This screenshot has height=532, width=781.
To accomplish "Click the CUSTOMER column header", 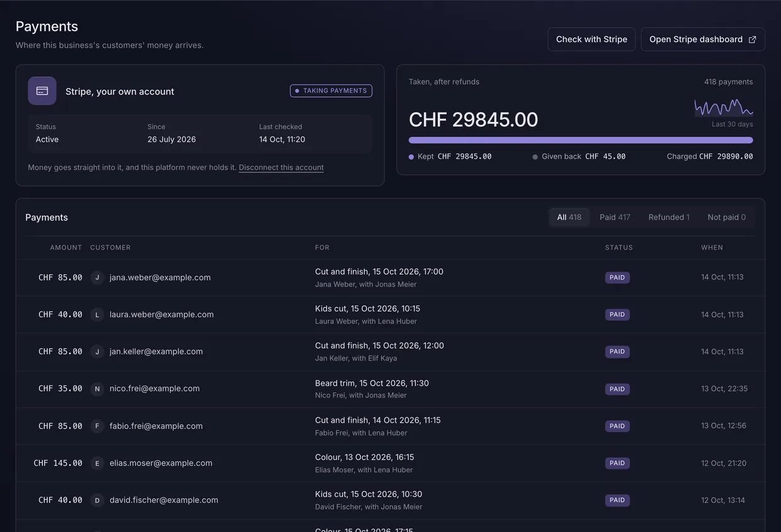I will (x=110, y=247).
